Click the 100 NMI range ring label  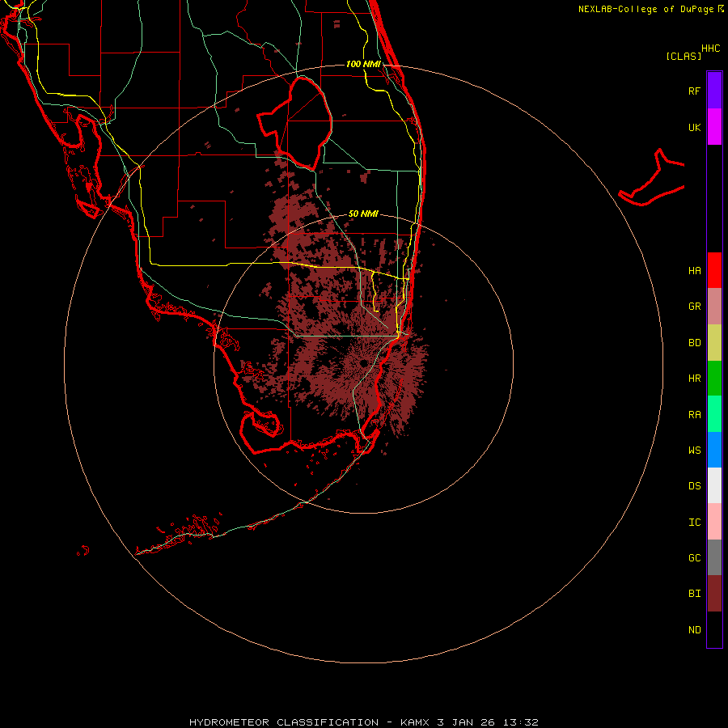[363, 64]
